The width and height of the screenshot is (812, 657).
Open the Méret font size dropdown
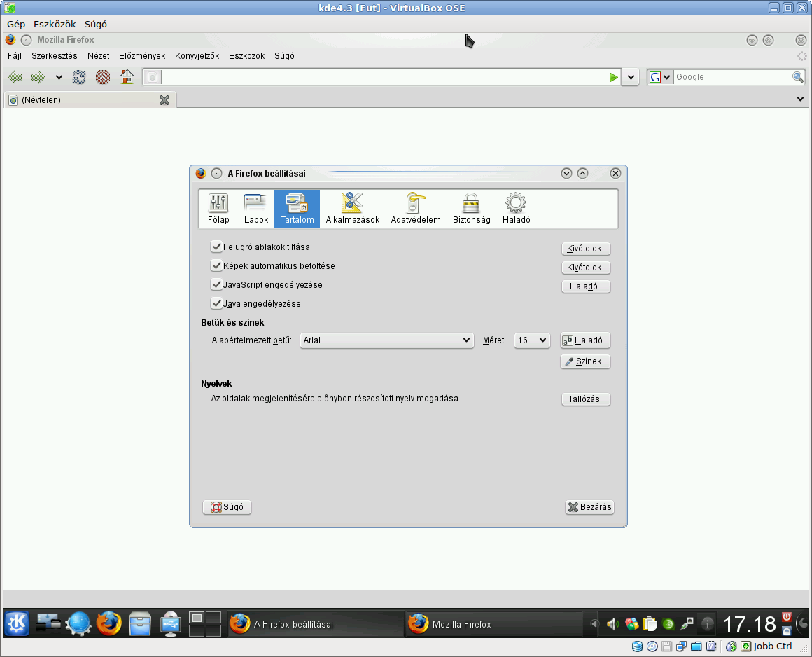pos(532,340)
